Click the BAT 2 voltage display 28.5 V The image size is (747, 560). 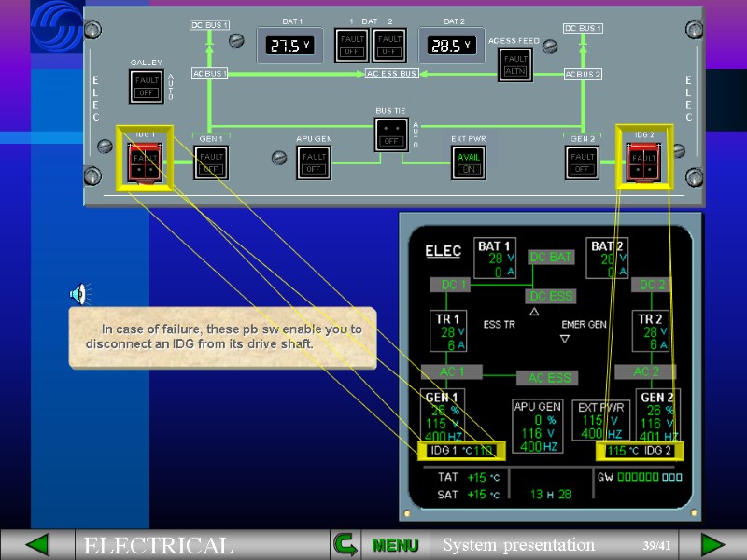pyautogui.click(x=451, y=45)
